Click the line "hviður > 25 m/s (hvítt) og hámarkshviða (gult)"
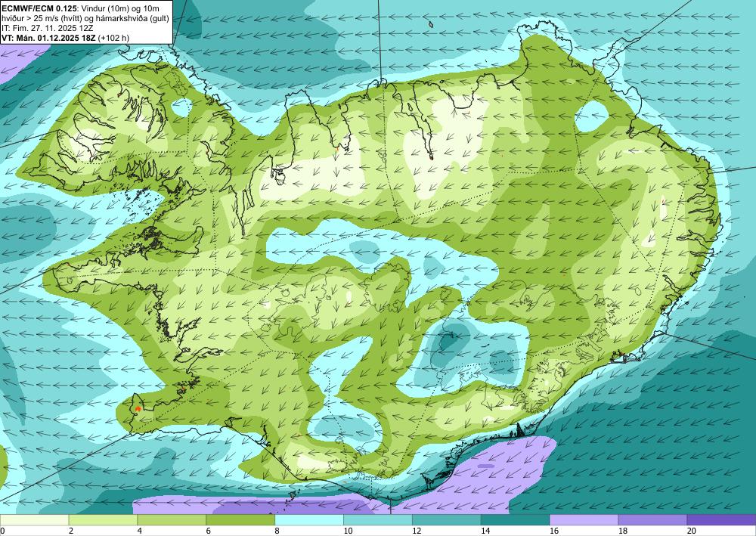Screen dimensions: 756x536 [86, 18]
